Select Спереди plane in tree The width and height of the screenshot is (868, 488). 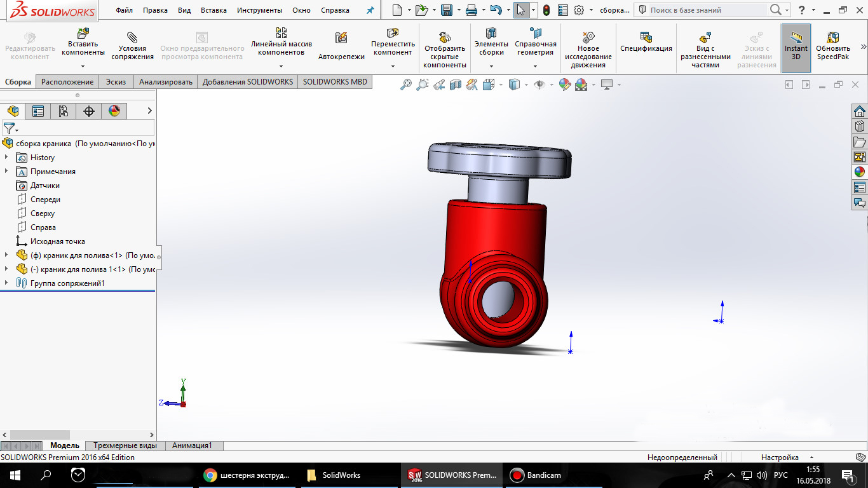tap(45, 199)
